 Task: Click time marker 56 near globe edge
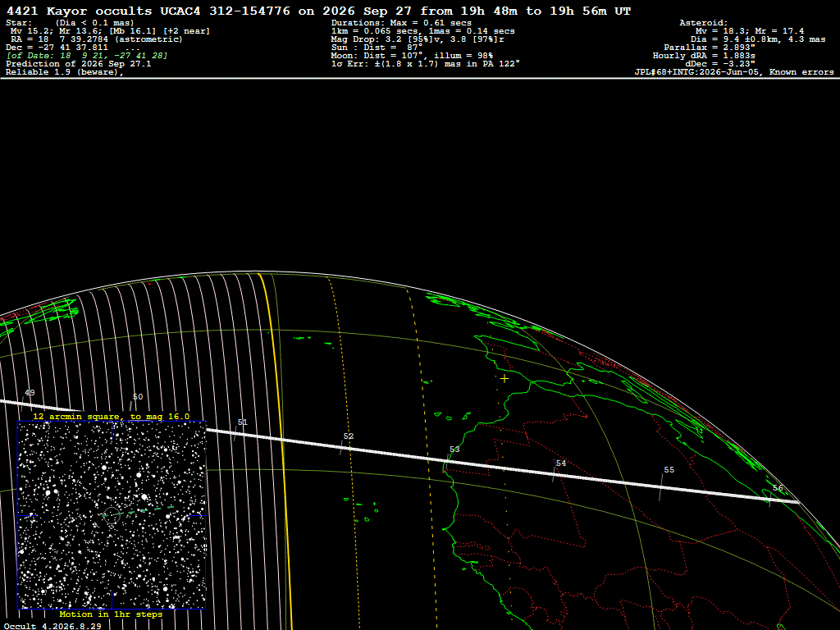778,488
